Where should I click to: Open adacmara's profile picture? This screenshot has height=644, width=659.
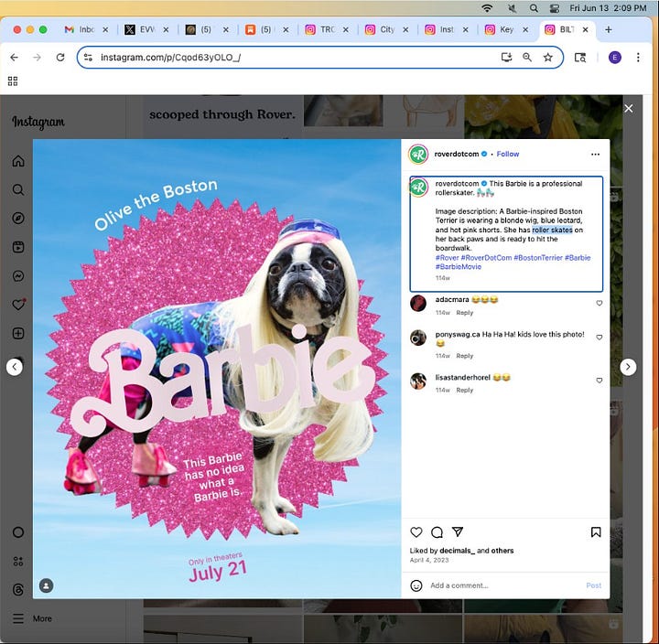418,303
